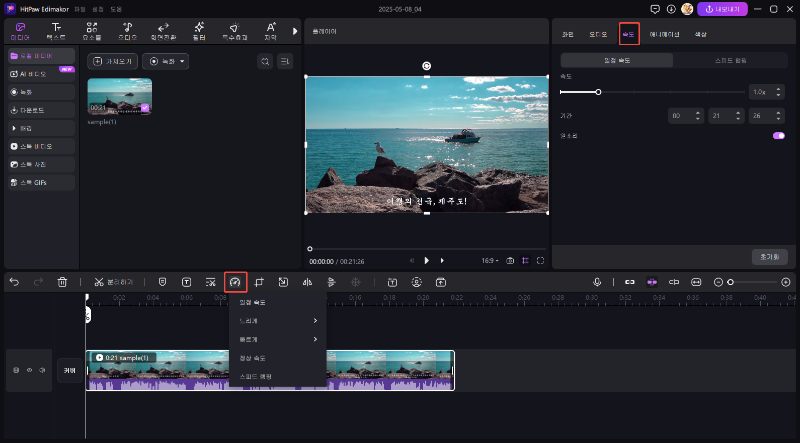Open the Text tool in top toolbar
This screenshot has width=800, height=443.
[x=56, y=29]
